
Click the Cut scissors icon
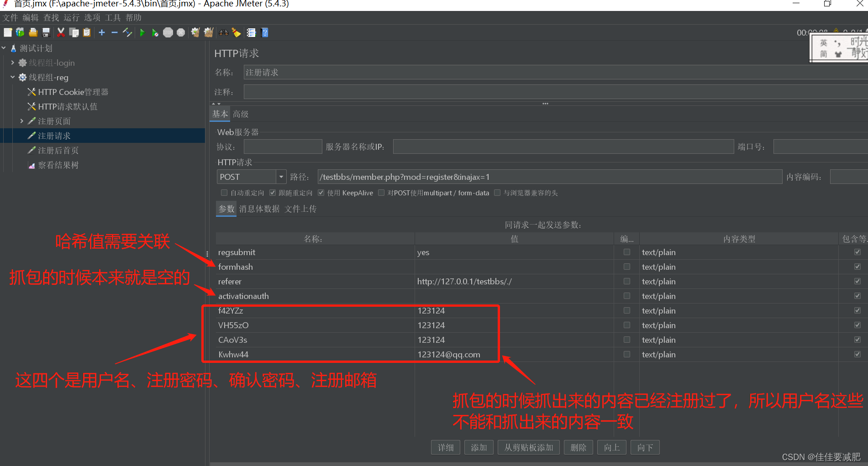pos(61,32)
